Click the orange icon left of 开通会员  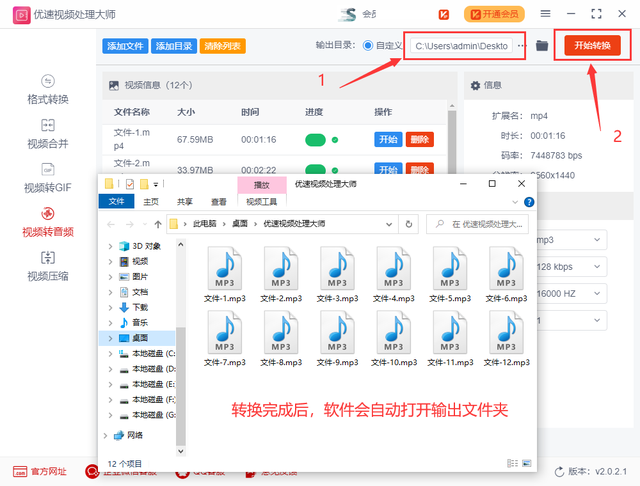[x=444, y=15]
